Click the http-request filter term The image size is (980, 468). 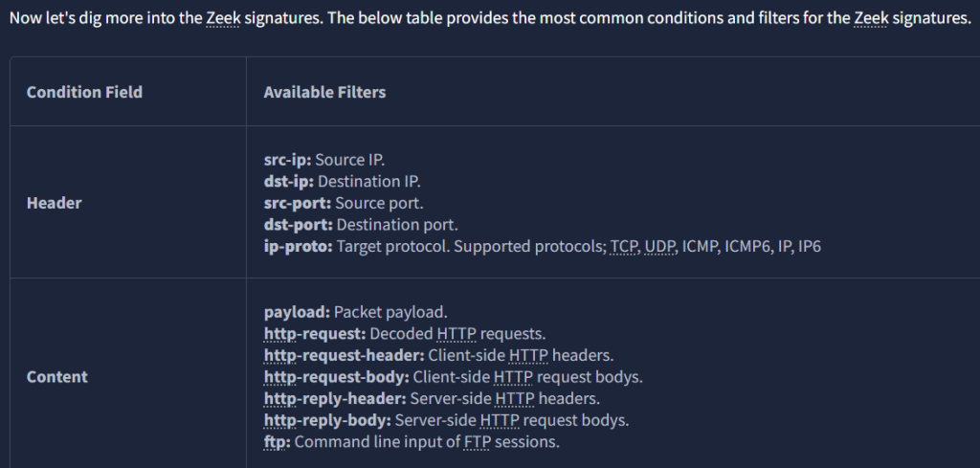310,334
